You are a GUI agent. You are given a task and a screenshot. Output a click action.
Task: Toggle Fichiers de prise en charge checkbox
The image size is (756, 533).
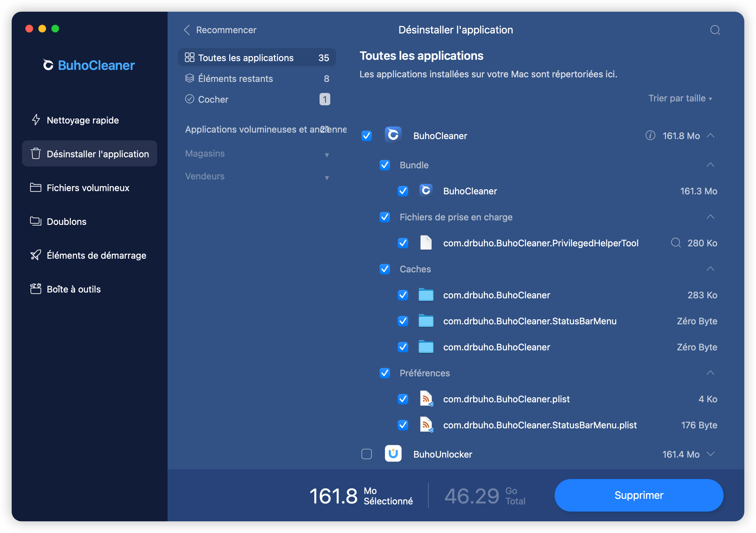click(x=384, y=217)
